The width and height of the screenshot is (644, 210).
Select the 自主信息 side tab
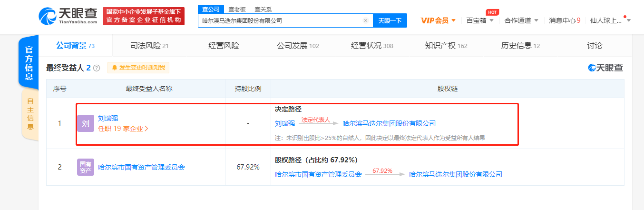point(30,114)
